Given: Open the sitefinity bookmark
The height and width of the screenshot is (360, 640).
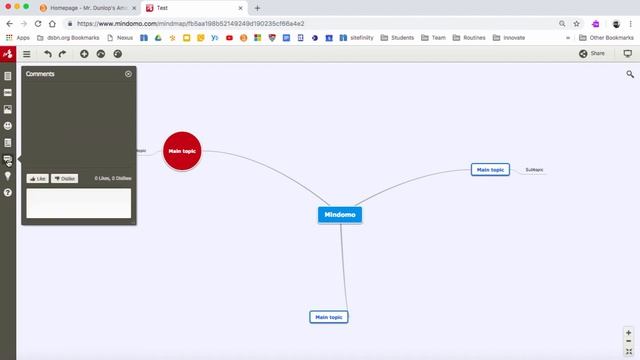Looking at the screenshot, I should click(357, 38).
